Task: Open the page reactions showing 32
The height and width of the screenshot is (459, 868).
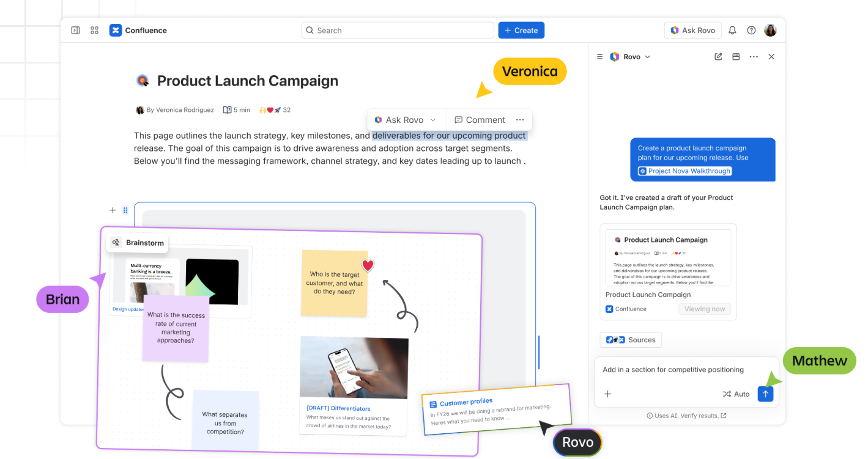Action: [275, 110]
